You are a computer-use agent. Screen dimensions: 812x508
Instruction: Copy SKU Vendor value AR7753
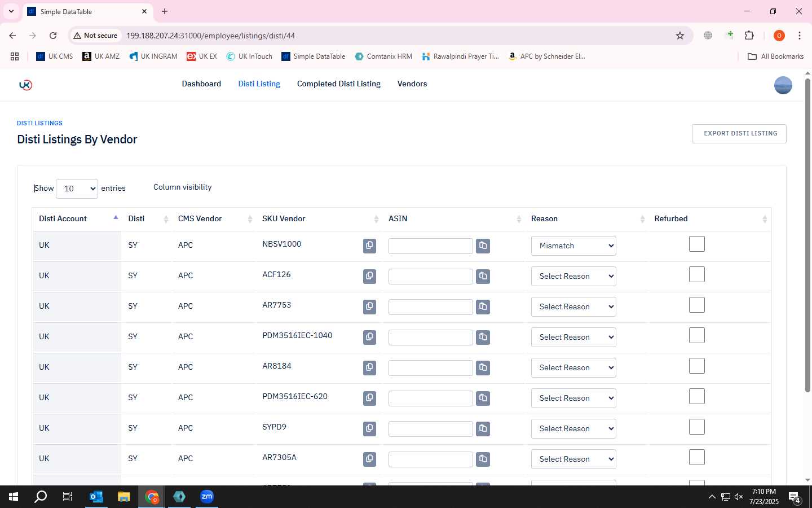(x=369, y=306)
